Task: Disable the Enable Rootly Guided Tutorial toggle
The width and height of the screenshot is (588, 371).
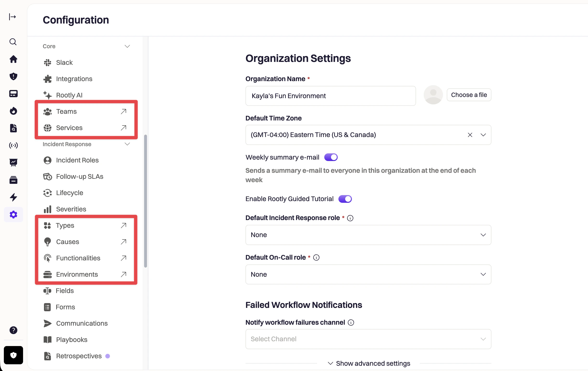Action: click(345, 199)
